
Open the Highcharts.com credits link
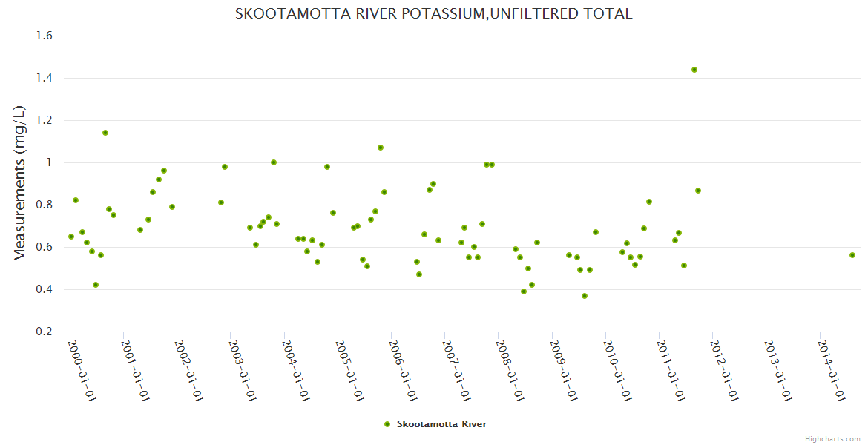(832, 438)
